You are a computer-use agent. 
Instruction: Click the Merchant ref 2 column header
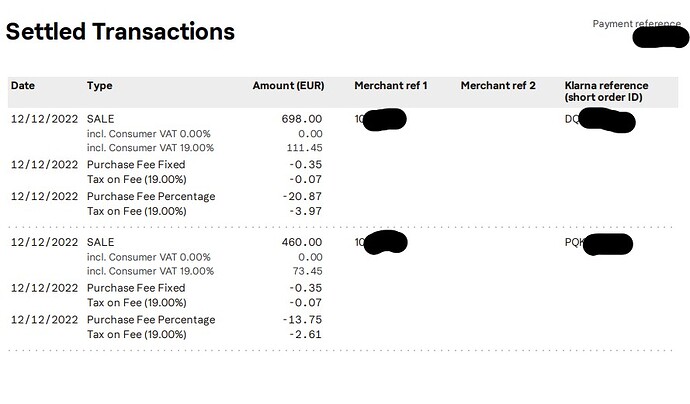pyautogui.click(x=498, y=86)
